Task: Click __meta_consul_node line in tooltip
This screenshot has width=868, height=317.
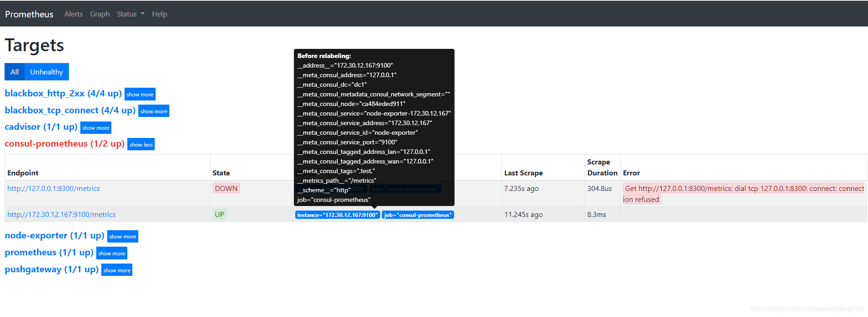Action: (351, 104)
